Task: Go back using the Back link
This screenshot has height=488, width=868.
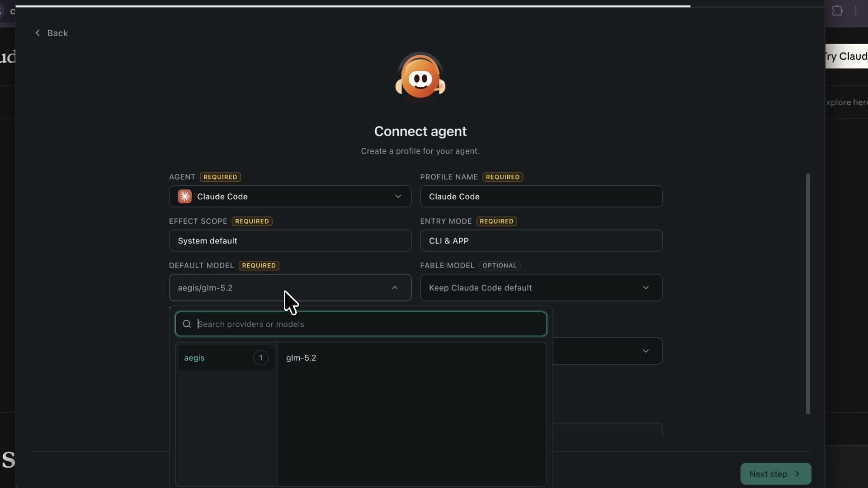Action: point(52,33)
